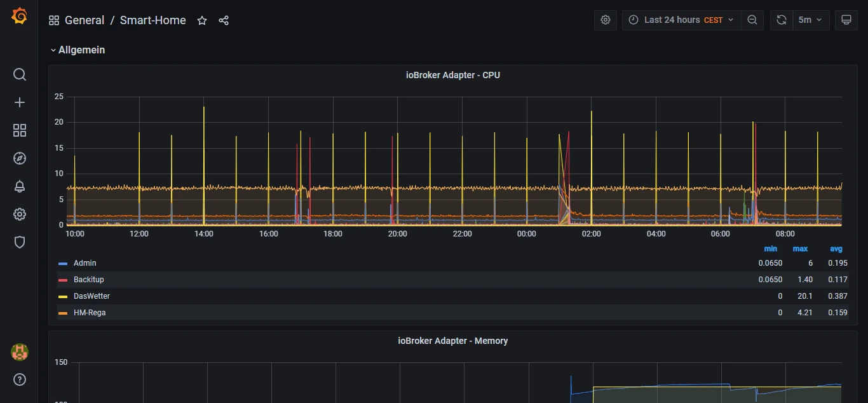Viewport: 868px width, 403px height.
Task: Change the HM-Rega series orange color swatch
Action: tap(63, 313)
